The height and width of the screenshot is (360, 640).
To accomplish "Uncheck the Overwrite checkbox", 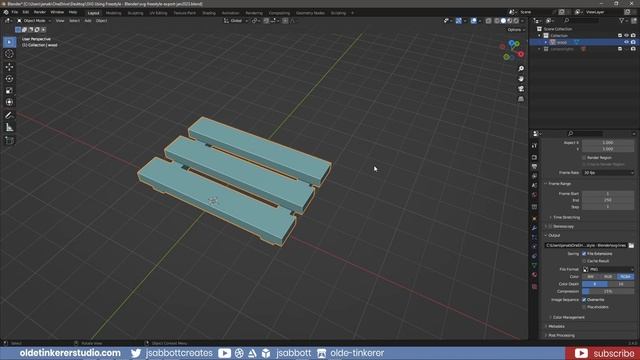I will (x=584, y=300).
